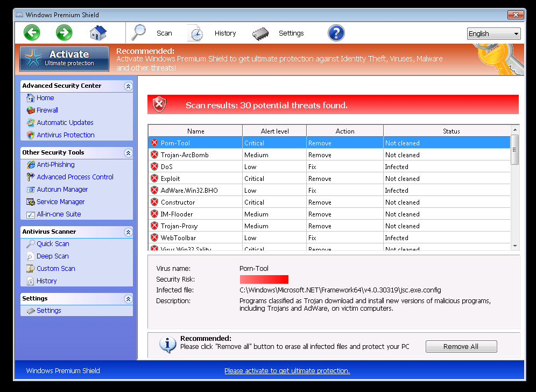Image resolution: width=536 pixels, height=392 pixels.
Task: Click the Scan magnifying glass icon
Action: 139,33
